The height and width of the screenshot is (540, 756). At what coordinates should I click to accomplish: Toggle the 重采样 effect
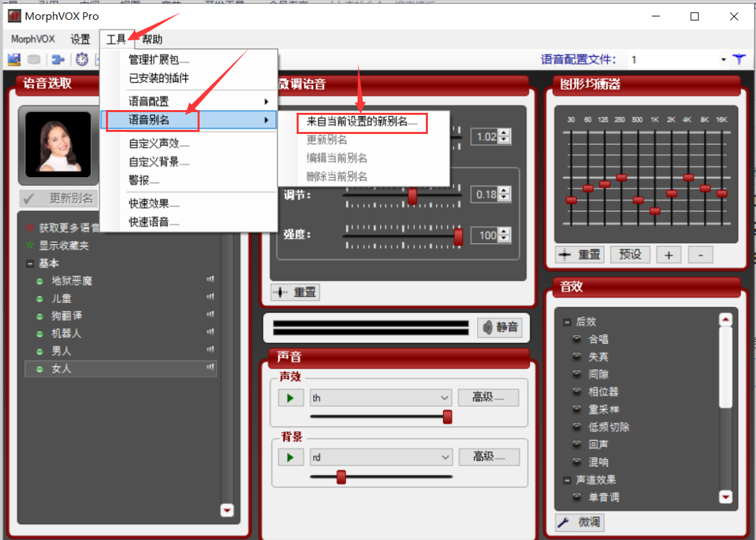pos(577,409)
